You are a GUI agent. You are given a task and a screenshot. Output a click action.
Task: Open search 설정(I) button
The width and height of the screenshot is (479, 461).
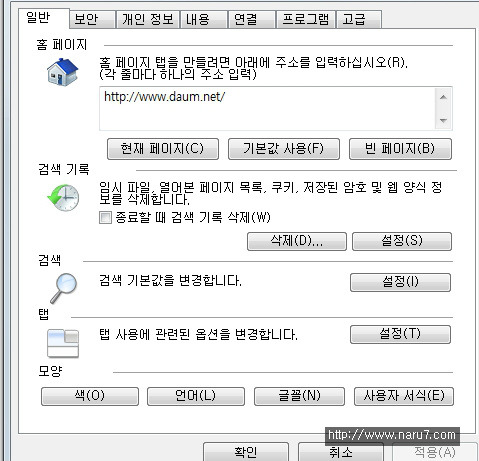400,282
